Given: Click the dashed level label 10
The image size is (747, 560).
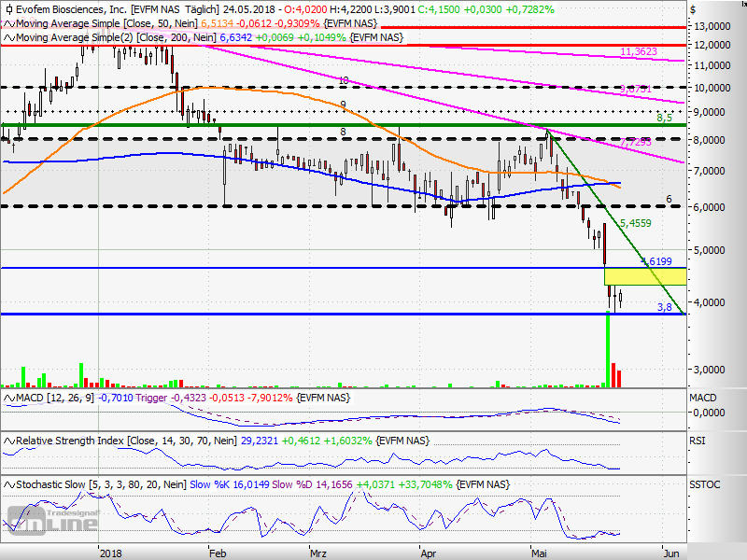Looking at the screenshot, I should point(344,81).
